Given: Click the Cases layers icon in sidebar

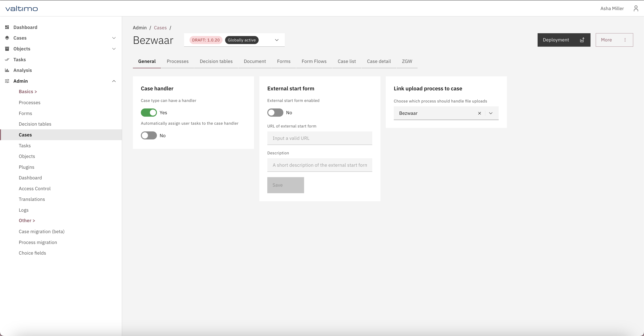Looking at the screenshot, I should [7, 38].
